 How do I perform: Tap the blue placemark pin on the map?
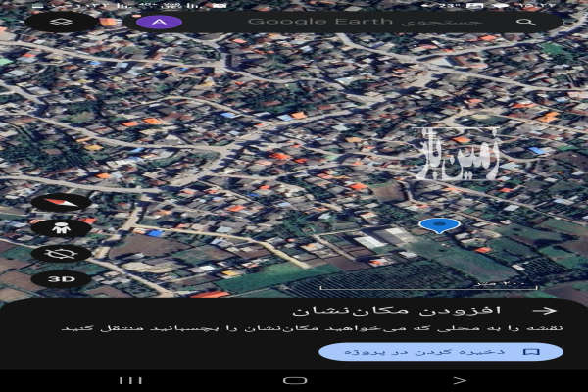440,225
